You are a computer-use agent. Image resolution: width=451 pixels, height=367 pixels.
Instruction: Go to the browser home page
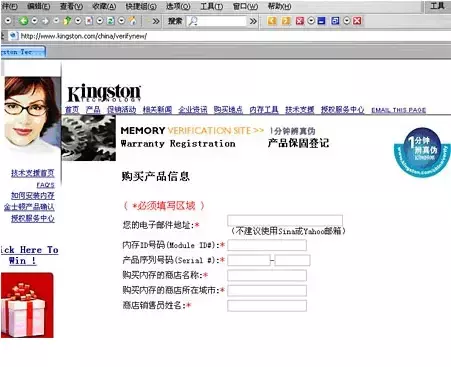coord(133,21)
